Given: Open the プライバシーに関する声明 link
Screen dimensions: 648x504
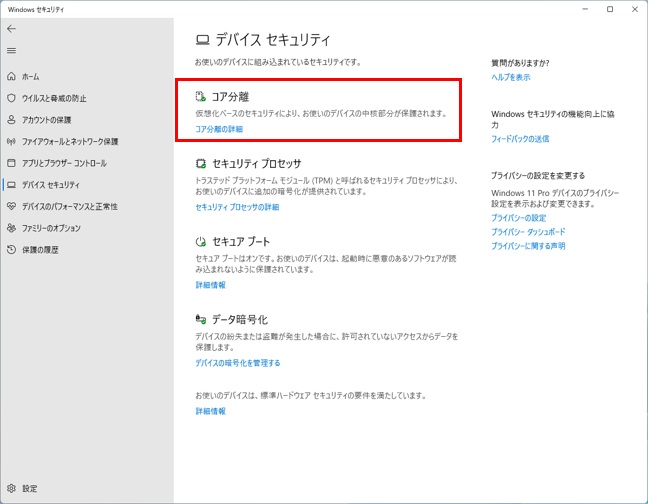Looking at the screenshot, I should [528, 246].
